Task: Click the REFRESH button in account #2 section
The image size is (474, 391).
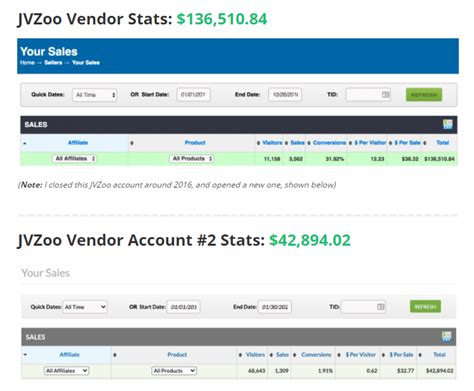Action: (x=425, y=306)
